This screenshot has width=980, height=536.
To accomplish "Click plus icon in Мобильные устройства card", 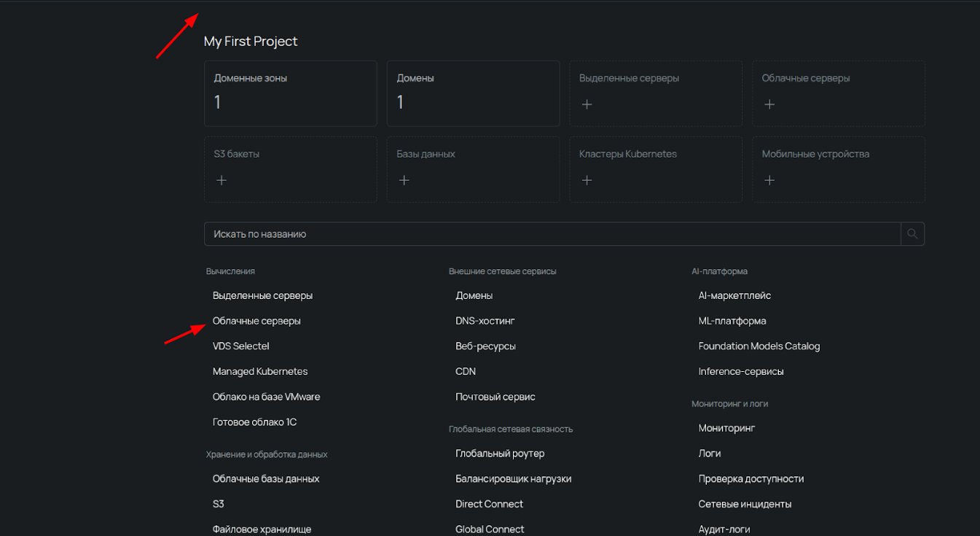I will coord(769,180).
